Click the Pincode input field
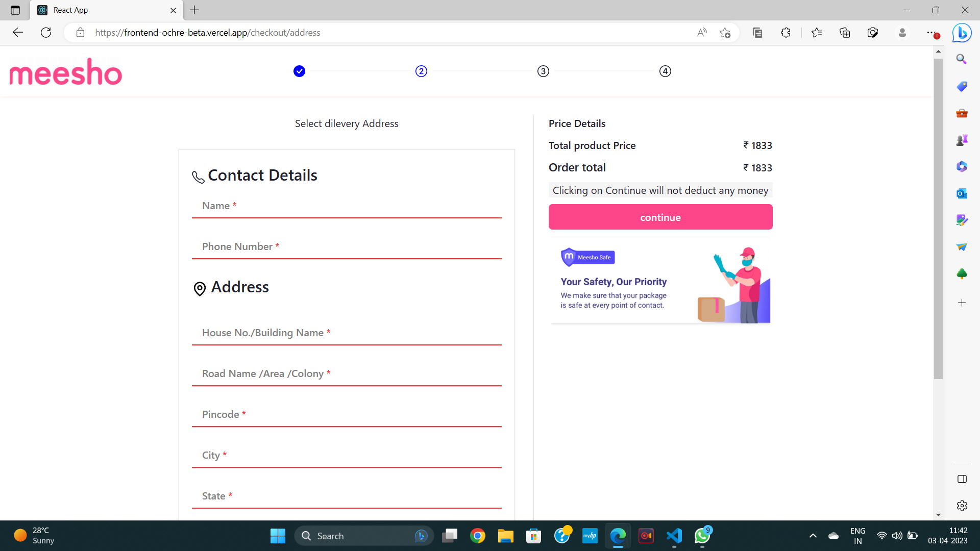The width and height of the screenshot is (980, 551). tap(347, 415)
